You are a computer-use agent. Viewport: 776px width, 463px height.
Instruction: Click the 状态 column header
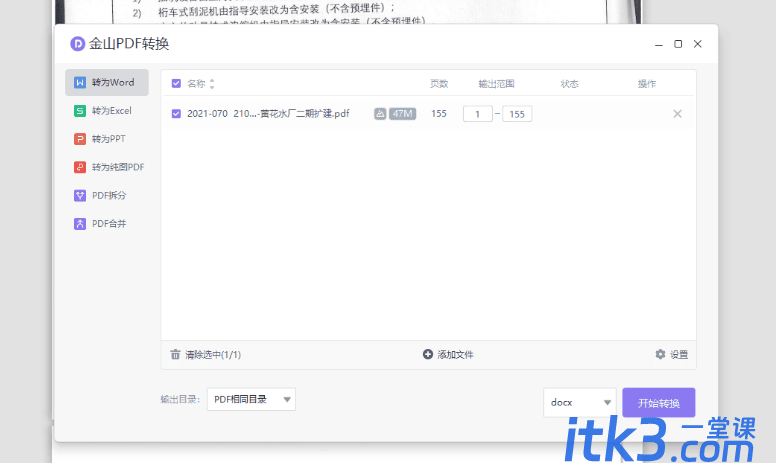[570, 84]
